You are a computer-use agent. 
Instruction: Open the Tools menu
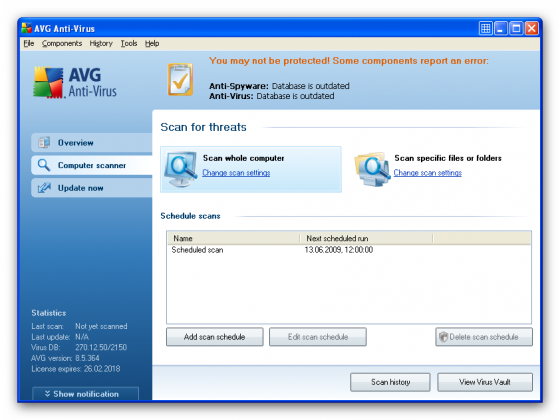(129, 44)
